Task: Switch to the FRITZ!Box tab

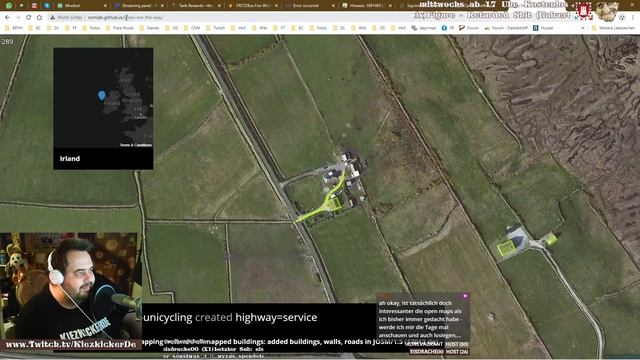Action: (x=253, y=6)
